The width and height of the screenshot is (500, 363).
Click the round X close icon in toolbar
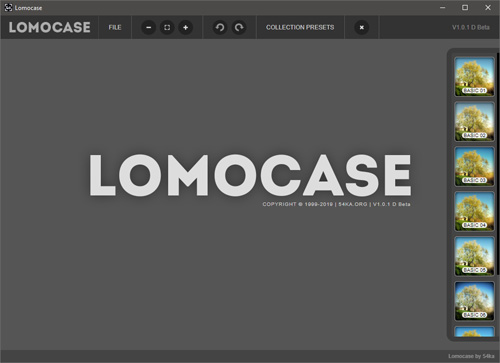pos(362,27)
